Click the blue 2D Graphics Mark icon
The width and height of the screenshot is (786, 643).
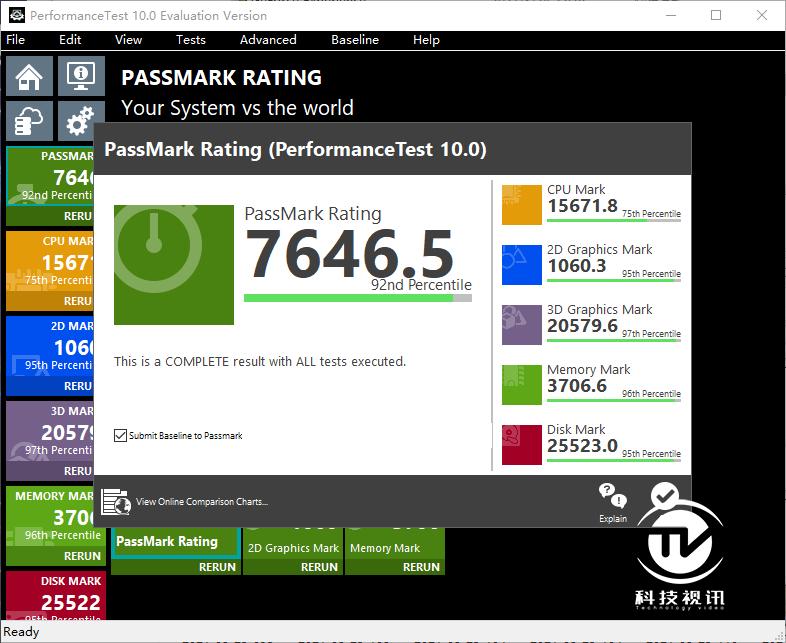point(522,265)
